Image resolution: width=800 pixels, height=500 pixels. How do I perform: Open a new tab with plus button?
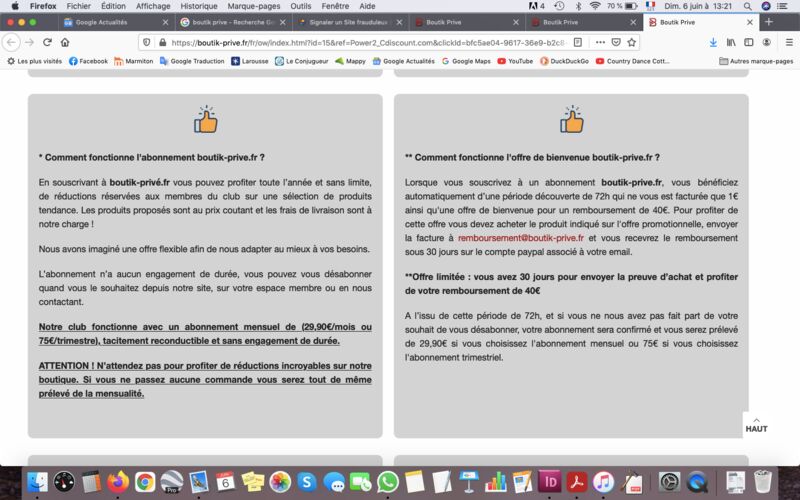point(769,22)
